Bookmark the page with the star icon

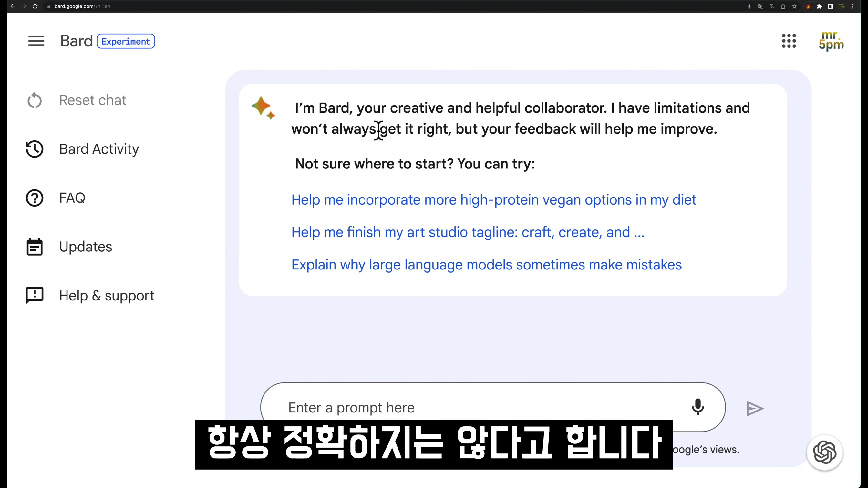click(794, 6)
